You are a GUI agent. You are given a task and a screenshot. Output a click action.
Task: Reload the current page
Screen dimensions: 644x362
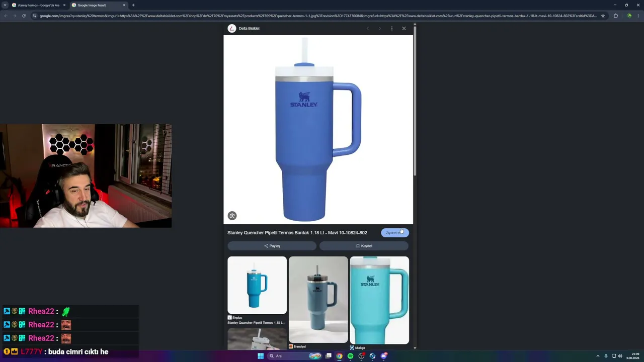(x=24, y=16)
